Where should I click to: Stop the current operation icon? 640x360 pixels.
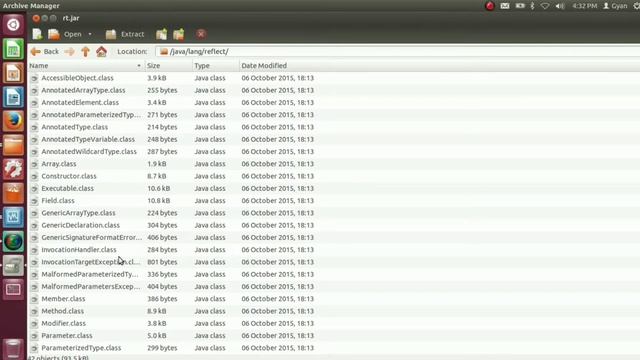coord(201,34)
